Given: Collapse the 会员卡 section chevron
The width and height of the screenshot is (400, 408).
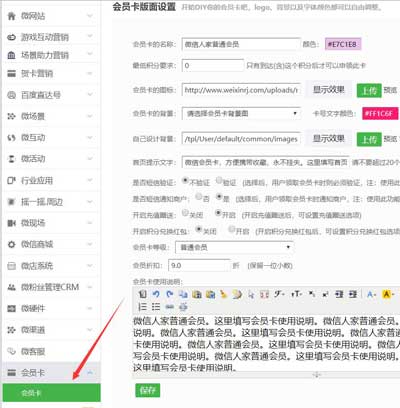Looking at the screenshot, I should (90, 372).
